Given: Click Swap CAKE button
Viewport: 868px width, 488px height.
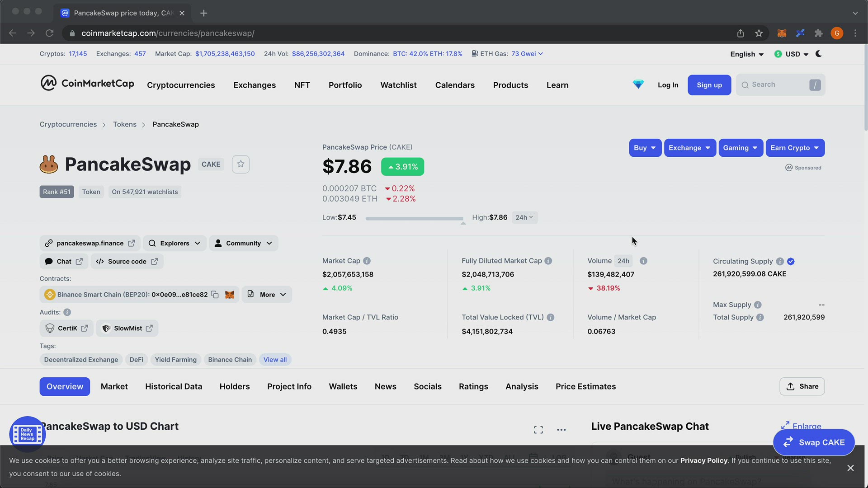Looking at the screenshot, I should click(814, 442).
